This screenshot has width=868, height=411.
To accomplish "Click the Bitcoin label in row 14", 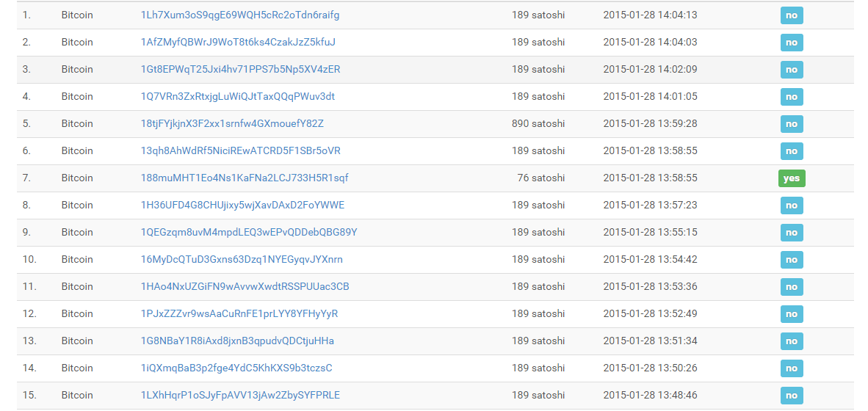I will click(77, 367).
